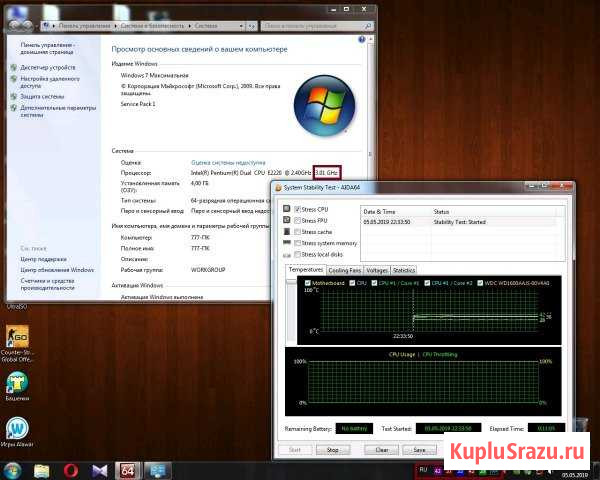Open Центр обновления Windows link
This screenshot has width=600, height=480.
pyautogui.click(x=57, y=270)
